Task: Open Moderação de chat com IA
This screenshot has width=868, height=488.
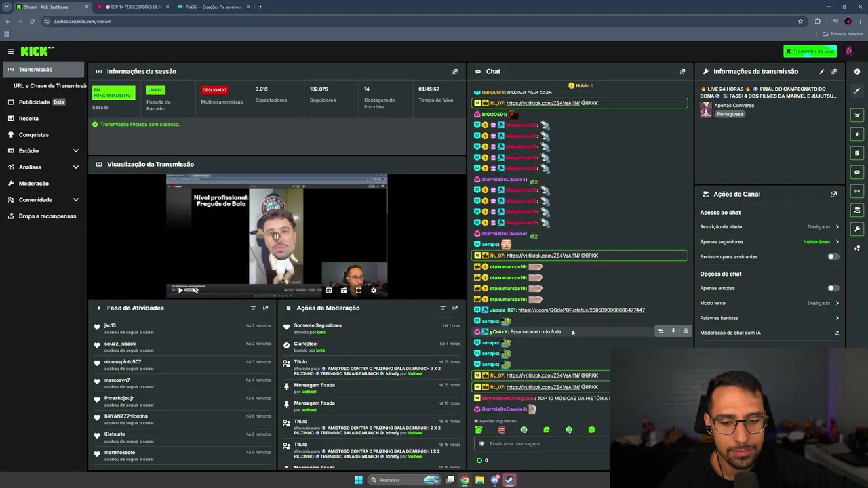Action: pyautogui.click(x=770, y=333)
